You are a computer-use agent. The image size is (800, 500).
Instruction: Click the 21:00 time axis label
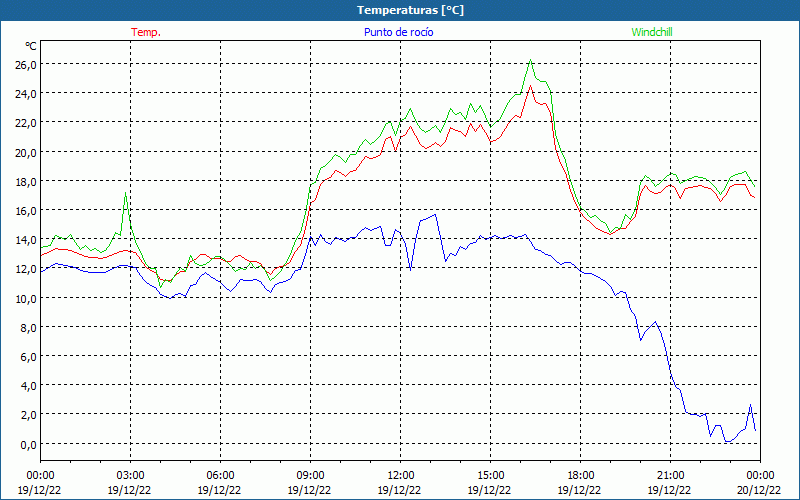(x=670, y=476)
